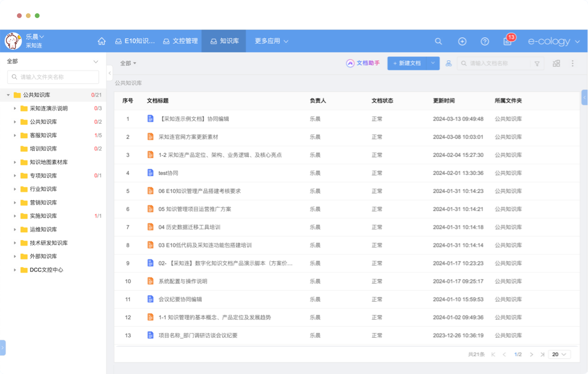
Task: Open the global search magnifier icon
Action: point(439,42)
